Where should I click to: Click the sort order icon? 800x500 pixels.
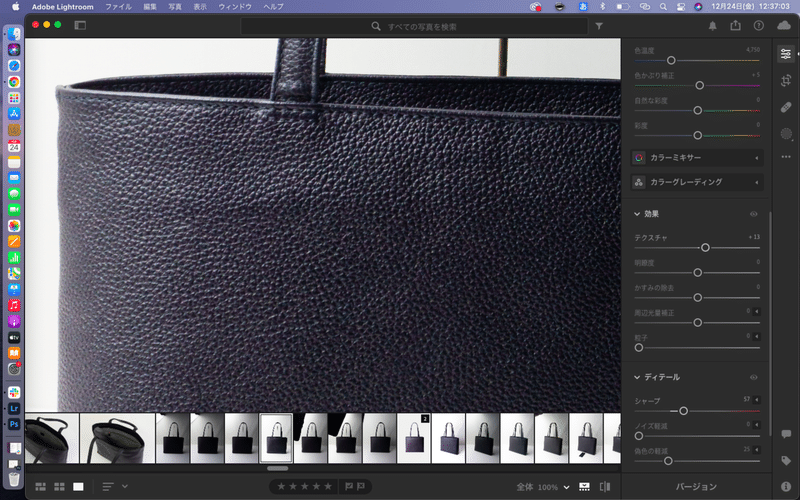point(108,487)
